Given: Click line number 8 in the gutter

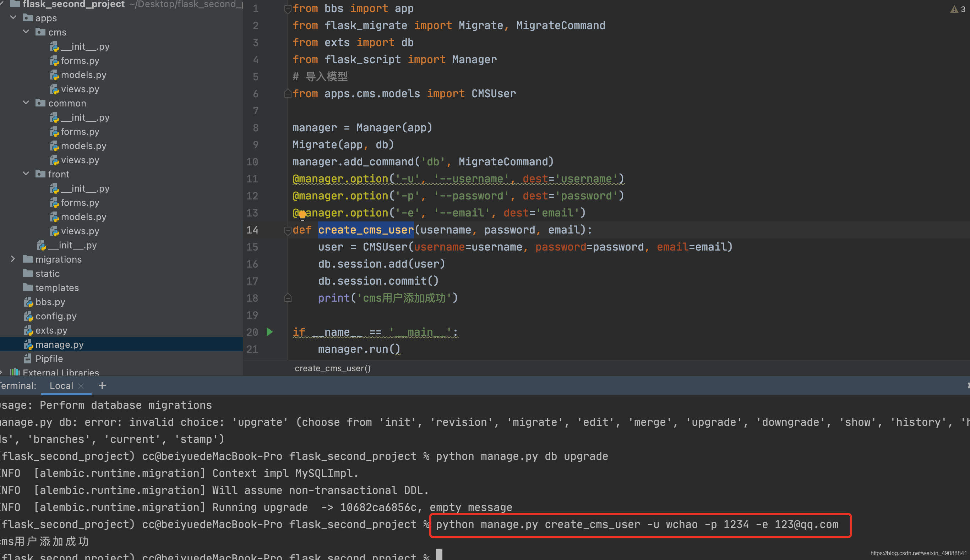Looking at the screenshot, I should (x=256, y=128).
